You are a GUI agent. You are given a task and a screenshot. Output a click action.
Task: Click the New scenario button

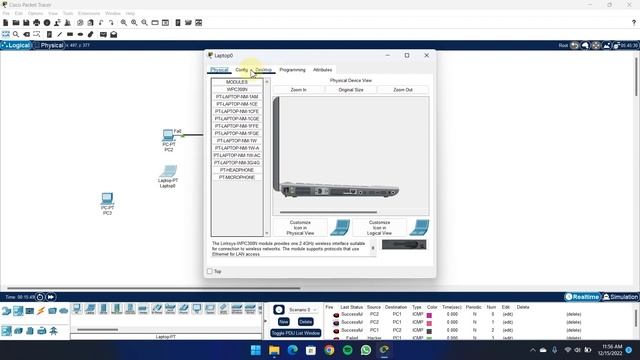283,322
